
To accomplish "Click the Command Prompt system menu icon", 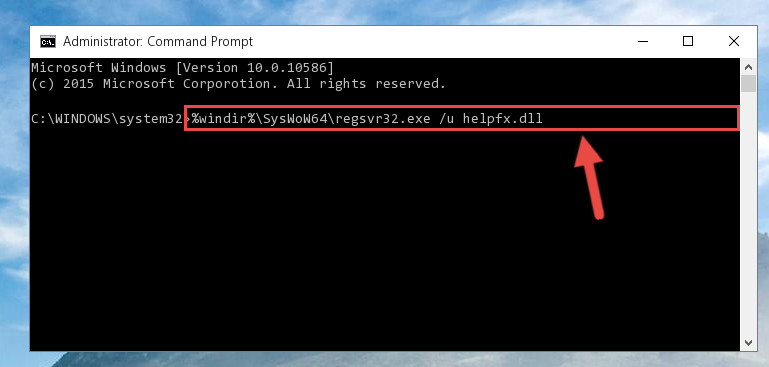I will tap(48, 42).
